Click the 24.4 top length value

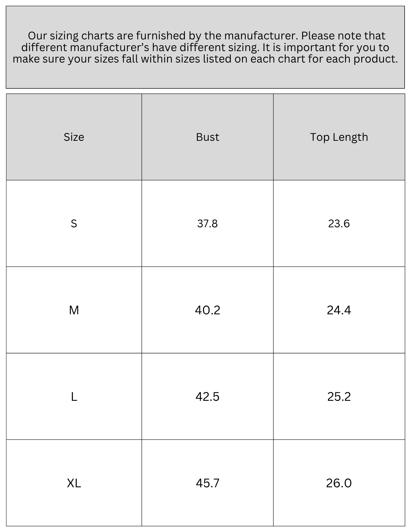(x=339, y=310)
